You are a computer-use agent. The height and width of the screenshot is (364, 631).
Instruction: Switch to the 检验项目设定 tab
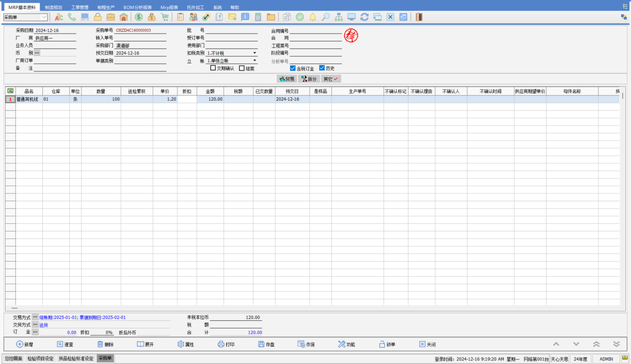point(40,359)
